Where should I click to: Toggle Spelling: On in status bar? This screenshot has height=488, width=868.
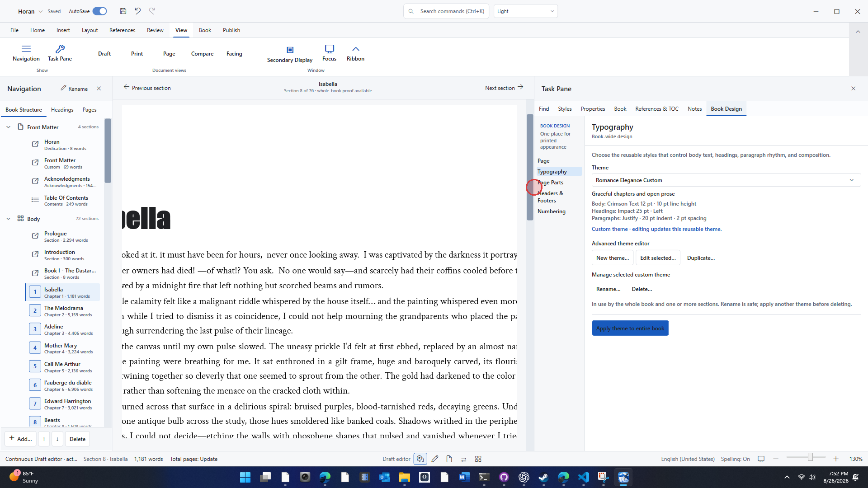coord(735,459)
